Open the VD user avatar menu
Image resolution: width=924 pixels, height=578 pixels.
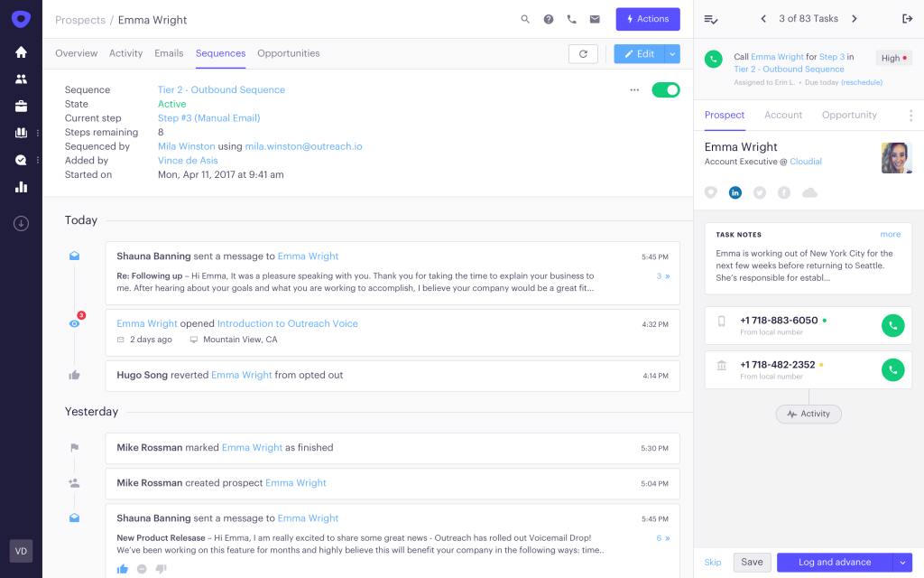(22, 551)
